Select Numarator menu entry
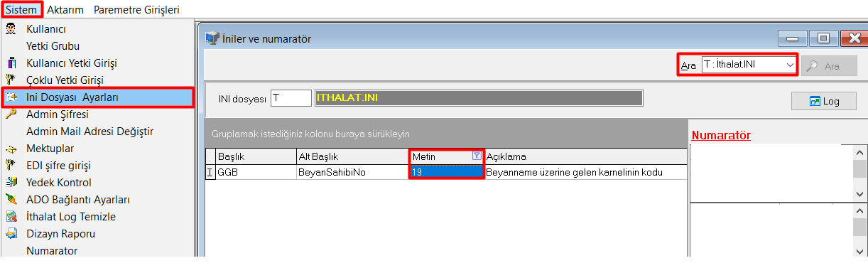Viewport: 868px width, 268px height. pyautogui.click(x=52, y=251)
